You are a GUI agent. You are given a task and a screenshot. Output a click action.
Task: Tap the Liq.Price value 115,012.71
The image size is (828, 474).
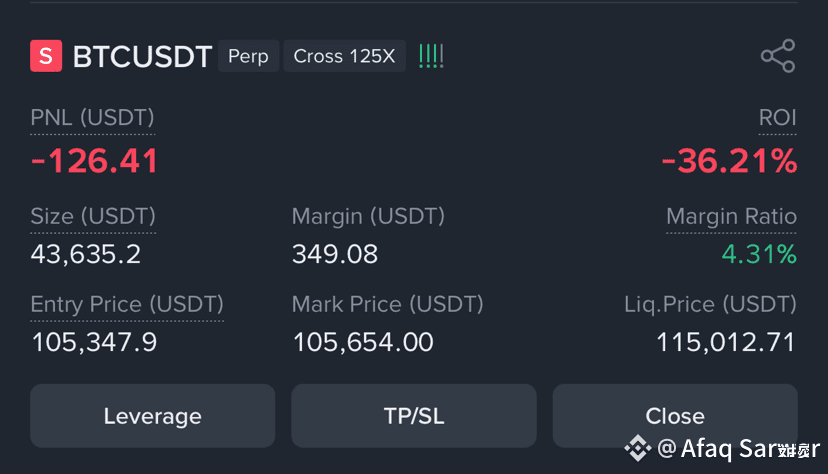[x=726, y=342]
